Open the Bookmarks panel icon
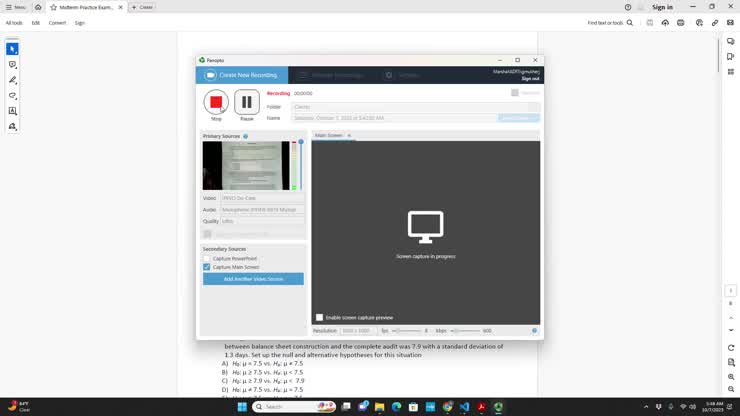740x416 pixels. coord(731,57)
